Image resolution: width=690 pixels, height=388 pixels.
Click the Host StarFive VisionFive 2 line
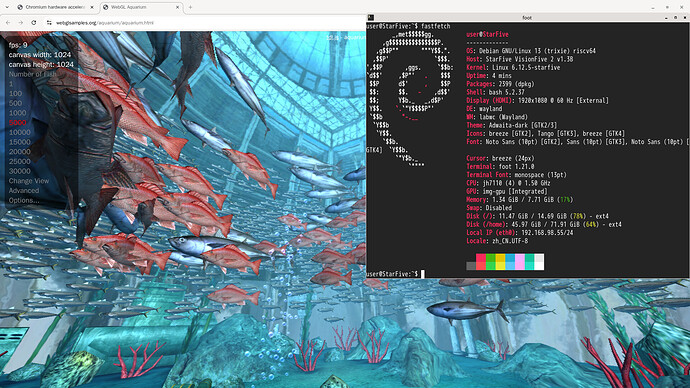pyautogui.click(x=520, y=59)
